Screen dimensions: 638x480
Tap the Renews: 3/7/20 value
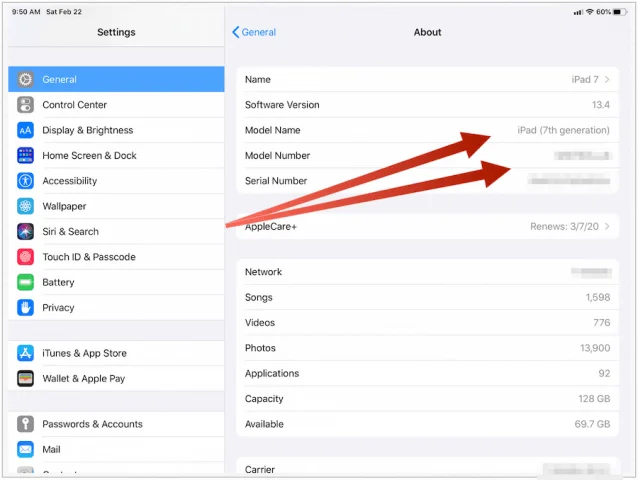(x=564, y=226)
